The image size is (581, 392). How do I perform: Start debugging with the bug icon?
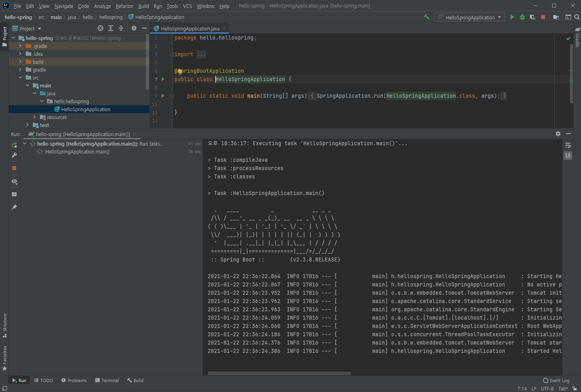point(522,17)
